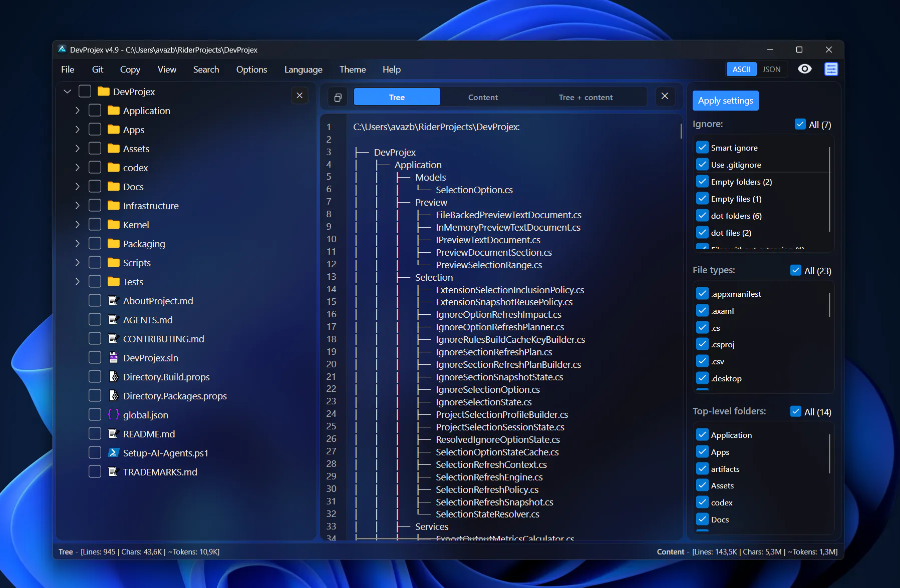Close the preview panel with X
The width and height of the screenshot is (900, 588).
click(665, 96)
